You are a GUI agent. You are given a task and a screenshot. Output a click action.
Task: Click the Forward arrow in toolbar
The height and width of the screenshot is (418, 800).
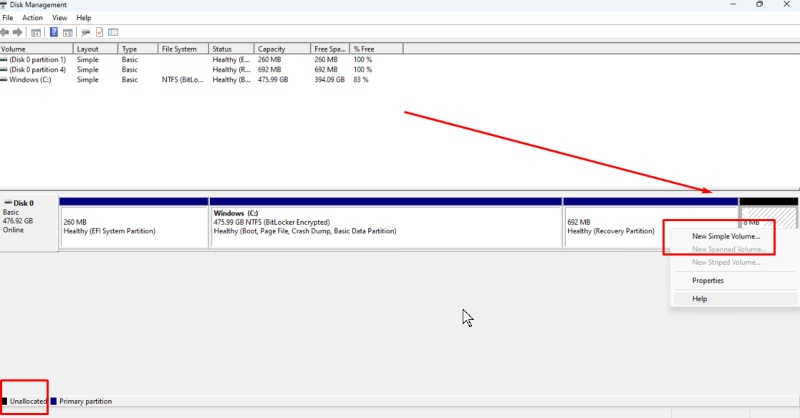pyautogui.click(x=18, y=32)
